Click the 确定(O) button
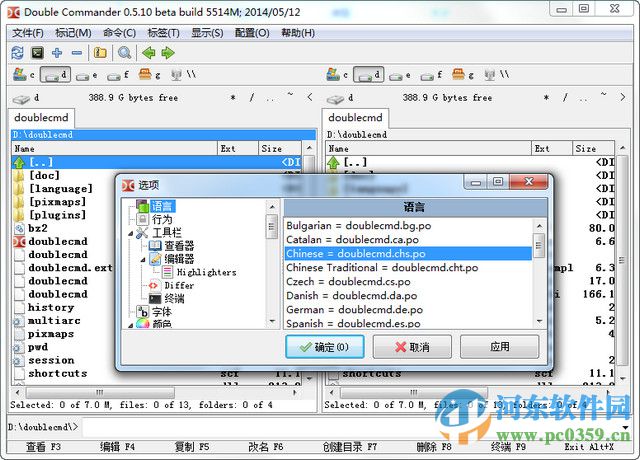 pyautogui.click(x=325, y=347)
